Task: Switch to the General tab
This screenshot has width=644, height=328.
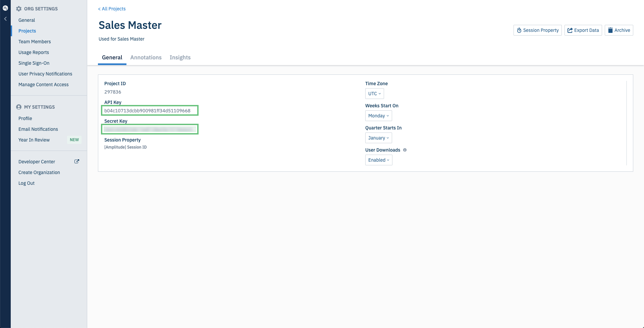Action: click(x=112, y=57)
